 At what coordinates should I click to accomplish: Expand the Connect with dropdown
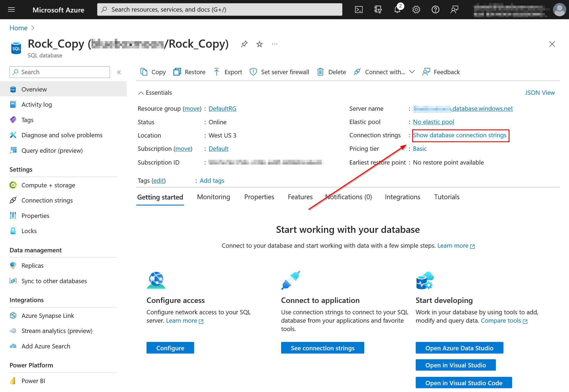(412, 72)
